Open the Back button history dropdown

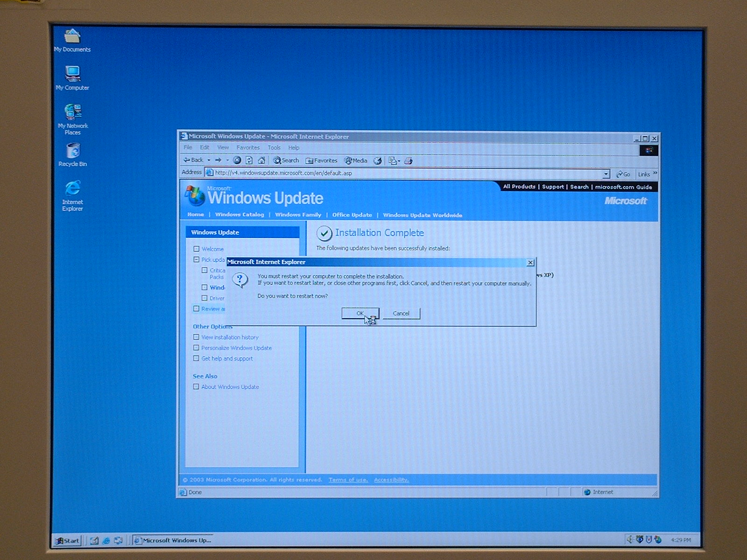click(209, 160)
